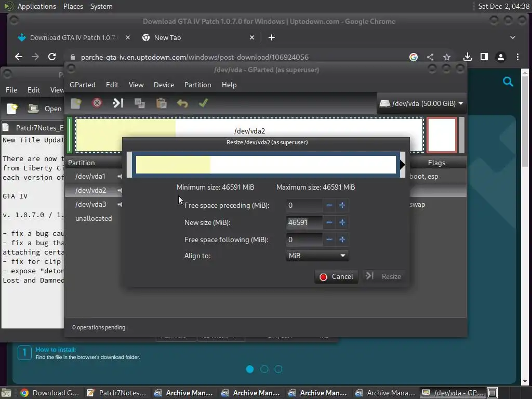Click the Chrome forward navigation arrow

35,57
